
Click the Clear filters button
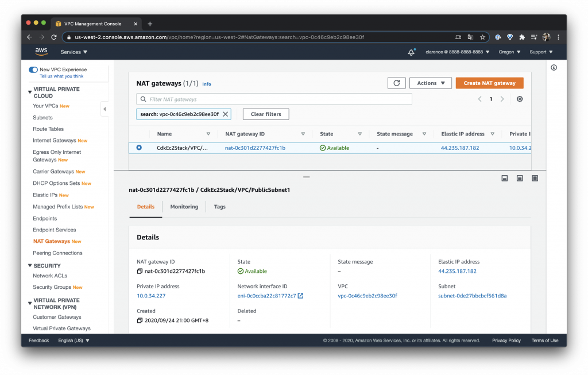click(266, 114)
